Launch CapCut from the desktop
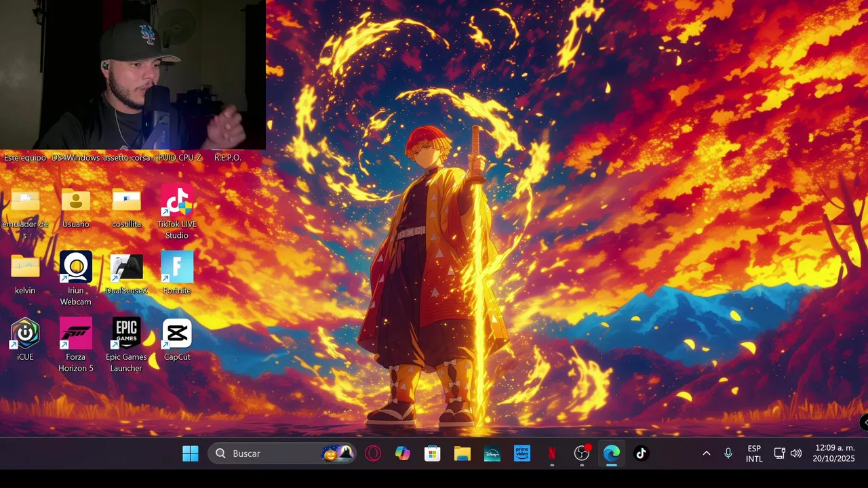868x488 pixels. (177, 340)
